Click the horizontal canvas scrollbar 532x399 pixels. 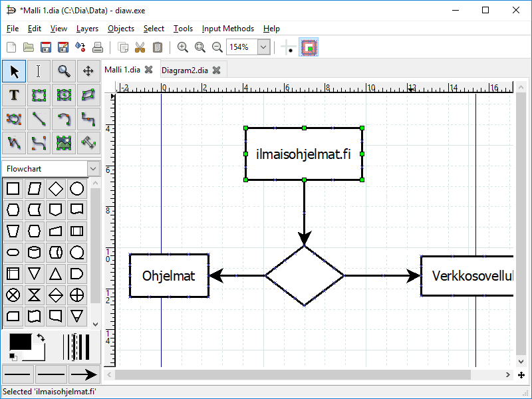pyautogui.click(x=293, y=375)
